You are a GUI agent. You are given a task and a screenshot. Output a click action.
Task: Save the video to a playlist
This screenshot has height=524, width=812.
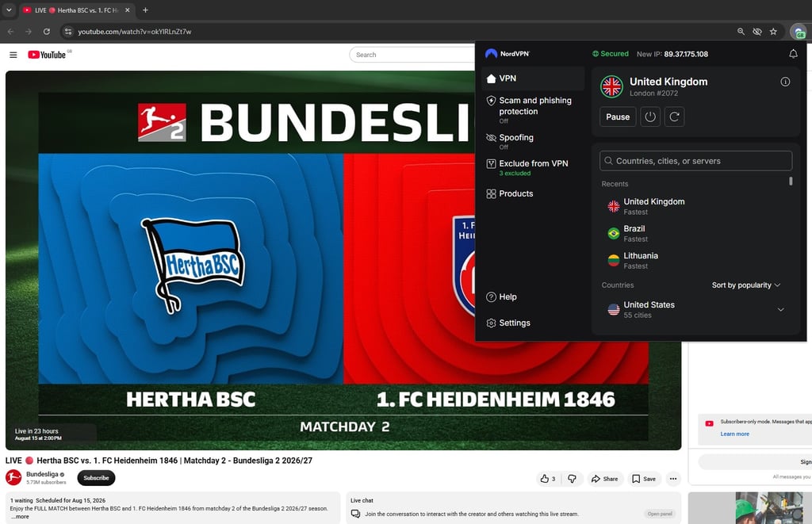click(x=644, y=479)
